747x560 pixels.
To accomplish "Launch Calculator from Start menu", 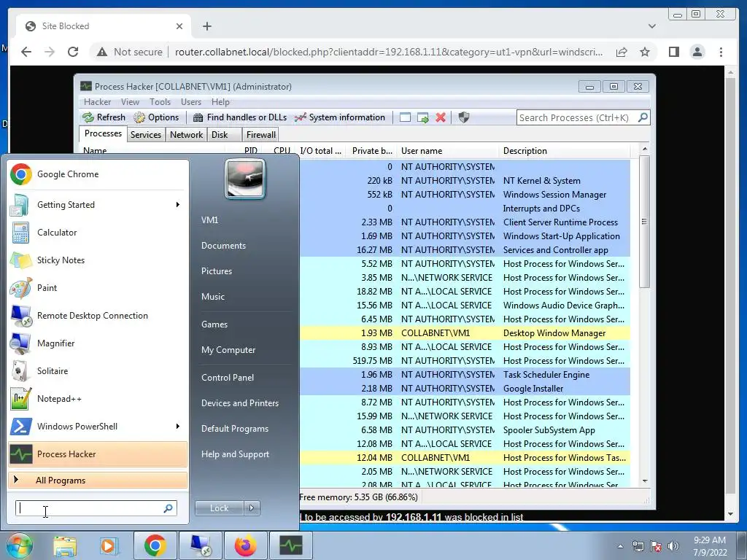I will pos(97,233).
